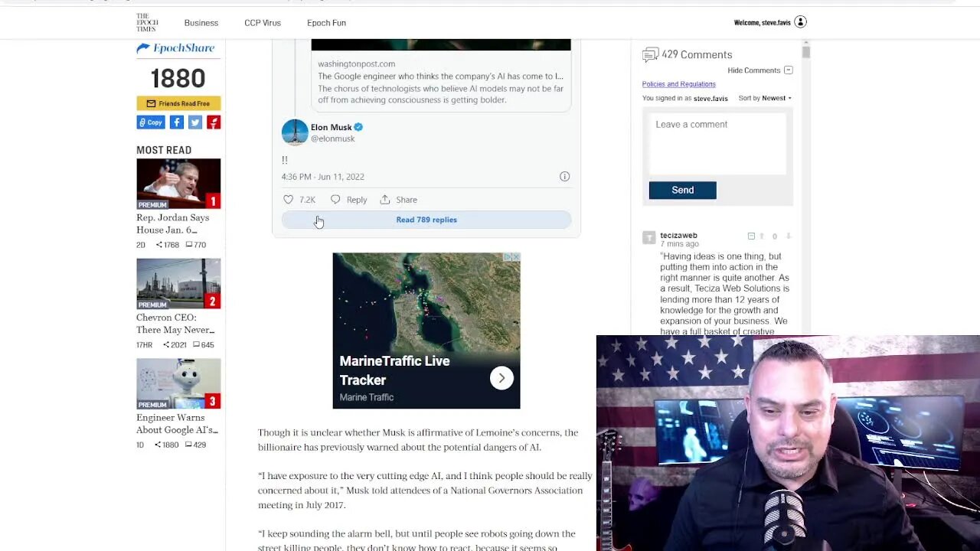980x551 pixels.
Task: Click the @elonmusk handle
Action: click(332, 139)
